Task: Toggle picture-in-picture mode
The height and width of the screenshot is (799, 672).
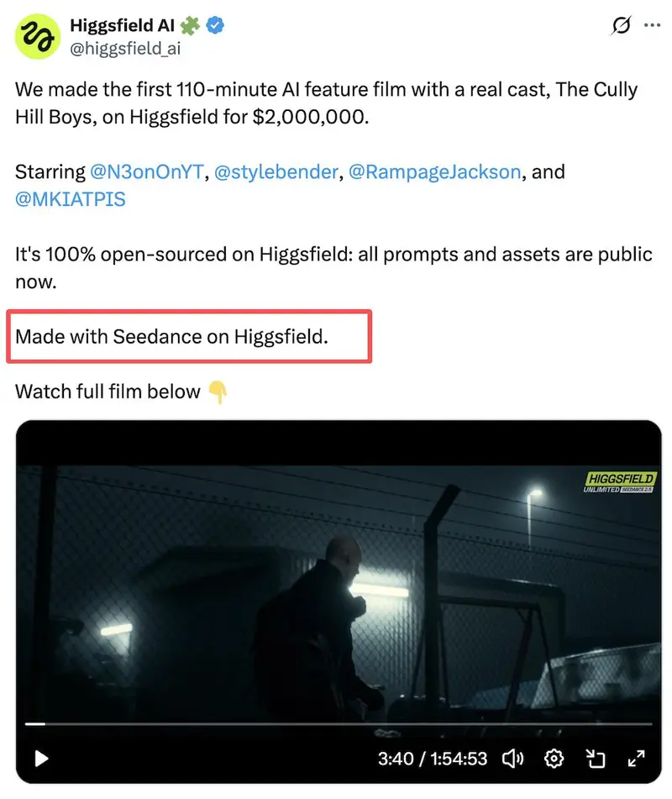Action: [595, 758]
